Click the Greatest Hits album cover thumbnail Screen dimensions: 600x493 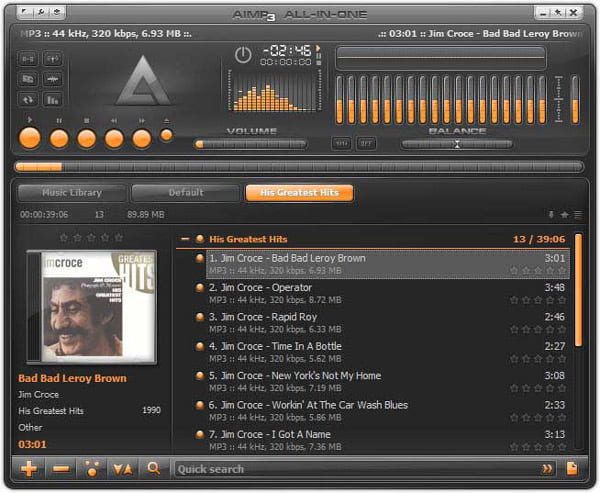[x=91, y=305]
